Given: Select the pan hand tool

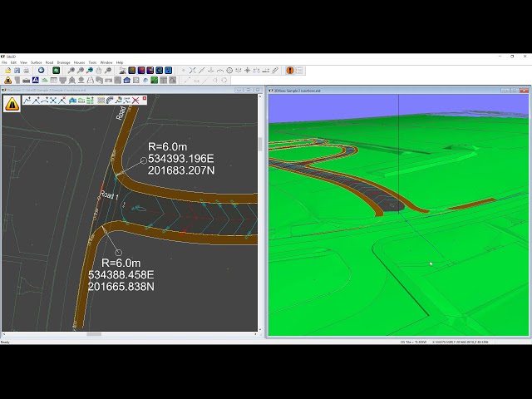Looking at the screenshot, I should click(x=99, y=71).
